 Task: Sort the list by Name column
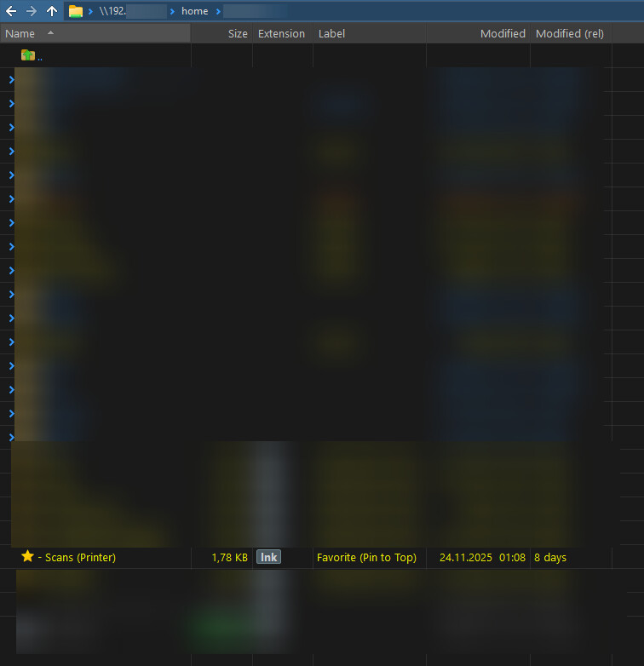pyautogui.click(x=20, y=33)
